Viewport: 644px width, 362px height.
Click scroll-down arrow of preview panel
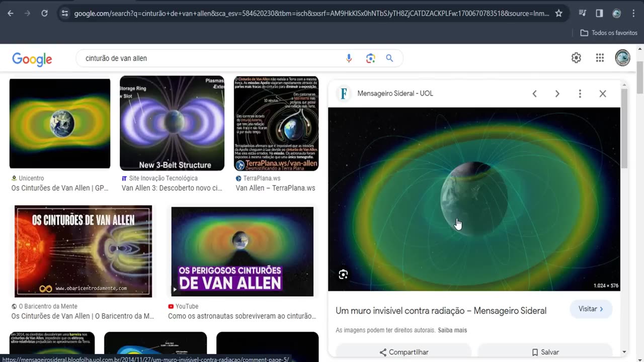coord(624,352)
